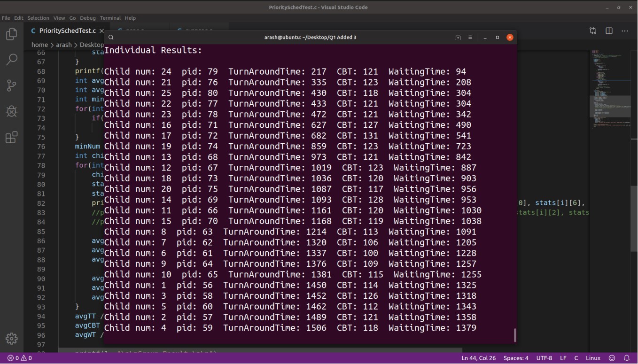Click the Ln 44, Col 26 indicator
The height and width of the screenshot is (364, 638).
(478, 358)
